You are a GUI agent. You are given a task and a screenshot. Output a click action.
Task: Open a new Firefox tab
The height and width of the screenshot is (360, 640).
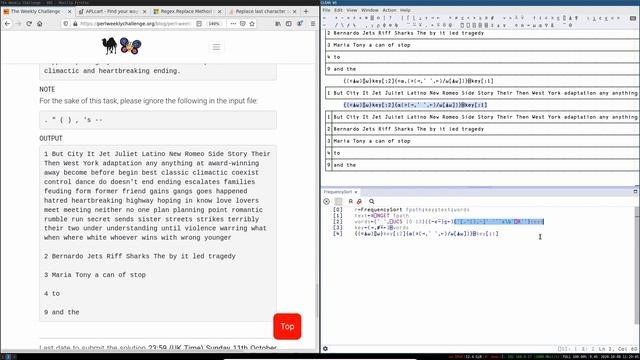pyautogui.click(x=306, y=11)
